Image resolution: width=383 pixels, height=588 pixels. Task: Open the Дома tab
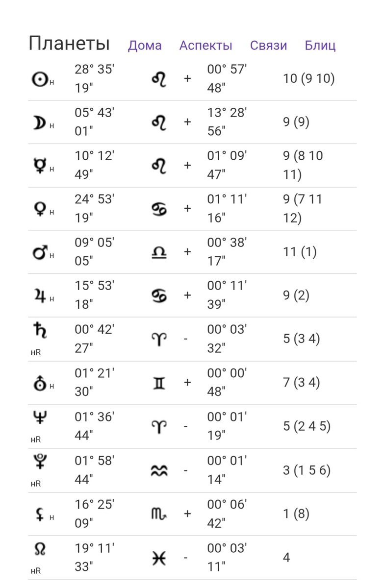coord(145,46)
